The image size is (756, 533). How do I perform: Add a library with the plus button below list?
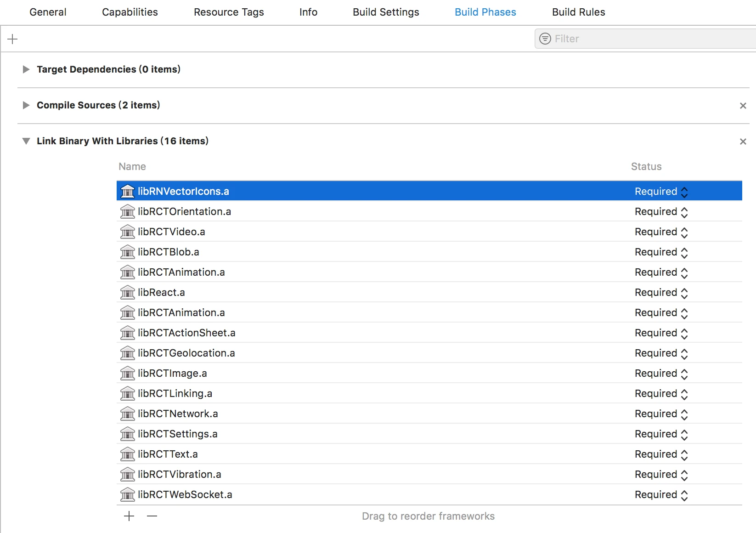[129, 516]
